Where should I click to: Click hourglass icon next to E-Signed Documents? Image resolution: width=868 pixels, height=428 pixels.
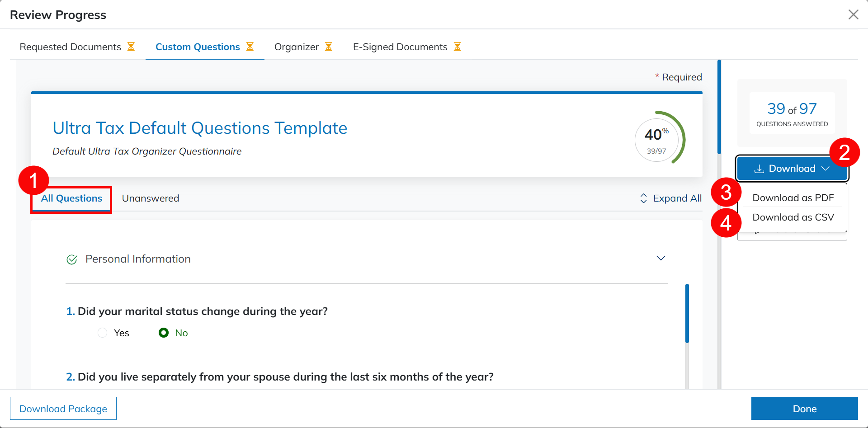click(458, 47)
